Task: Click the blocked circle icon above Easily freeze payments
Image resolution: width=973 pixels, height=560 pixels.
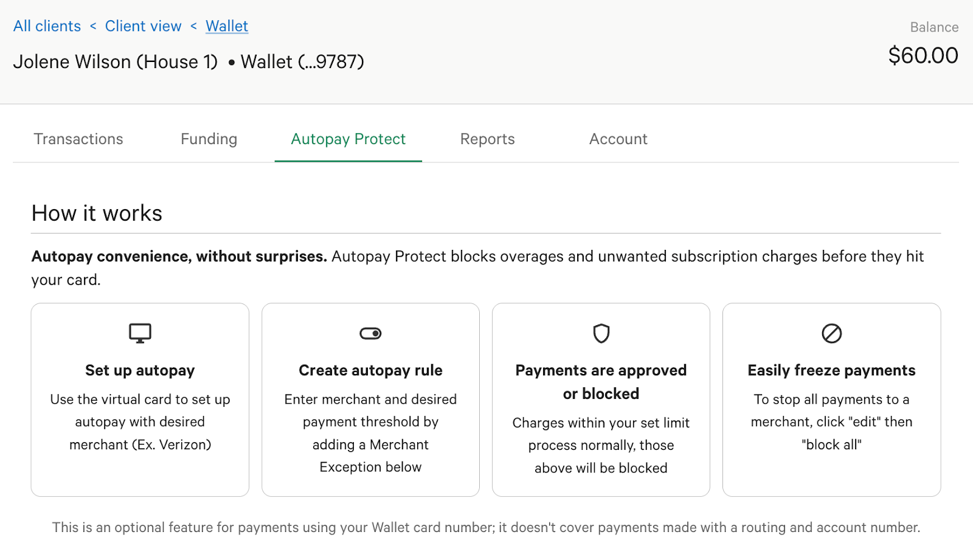Action: [x=831, y=333]
